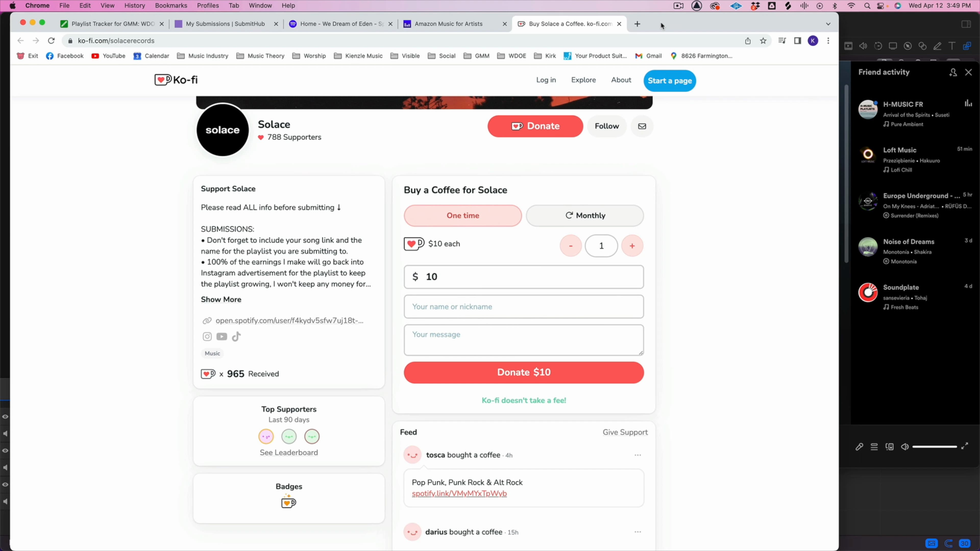Screen dimensions: 980x551
Task: Select the One time donation option
Action: click(463, 216)
